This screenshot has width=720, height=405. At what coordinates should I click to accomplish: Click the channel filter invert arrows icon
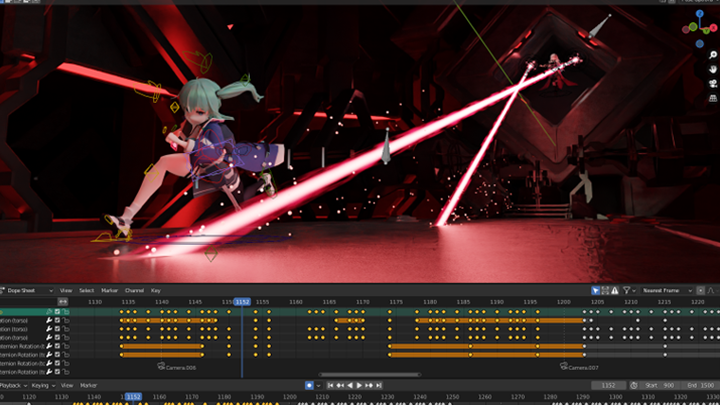pyautogui.click(x=63, y=302)
